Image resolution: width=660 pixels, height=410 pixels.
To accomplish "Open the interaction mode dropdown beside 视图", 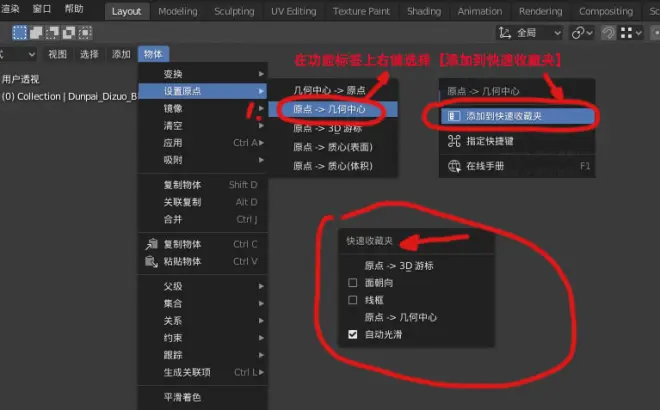I will click(18, 54).
